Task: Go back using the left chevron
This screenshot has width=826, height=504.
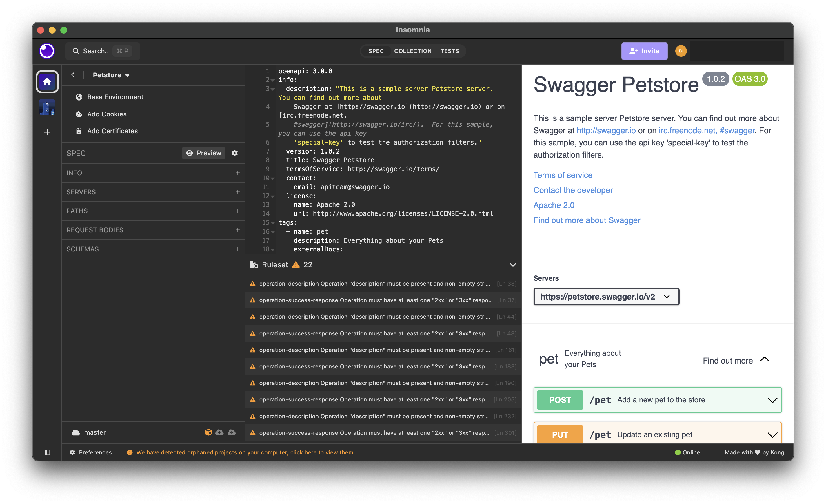Action: tap(73, 75)
